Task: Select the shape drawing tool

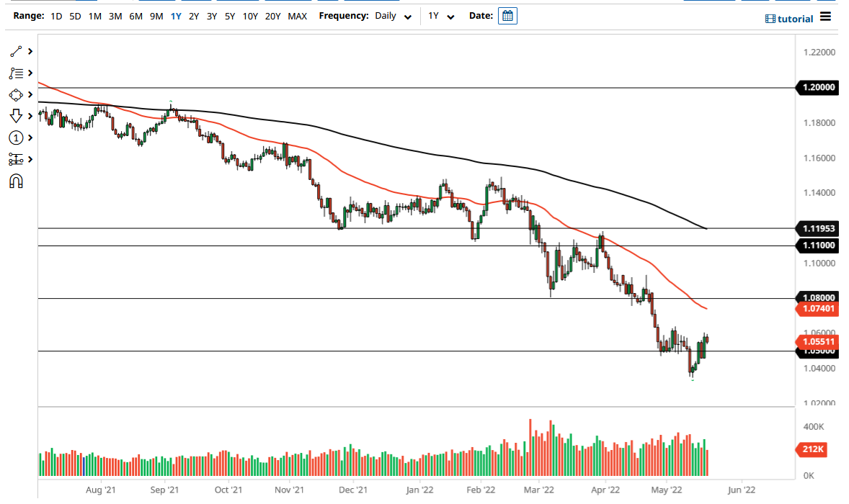Action: click(14, 94)
